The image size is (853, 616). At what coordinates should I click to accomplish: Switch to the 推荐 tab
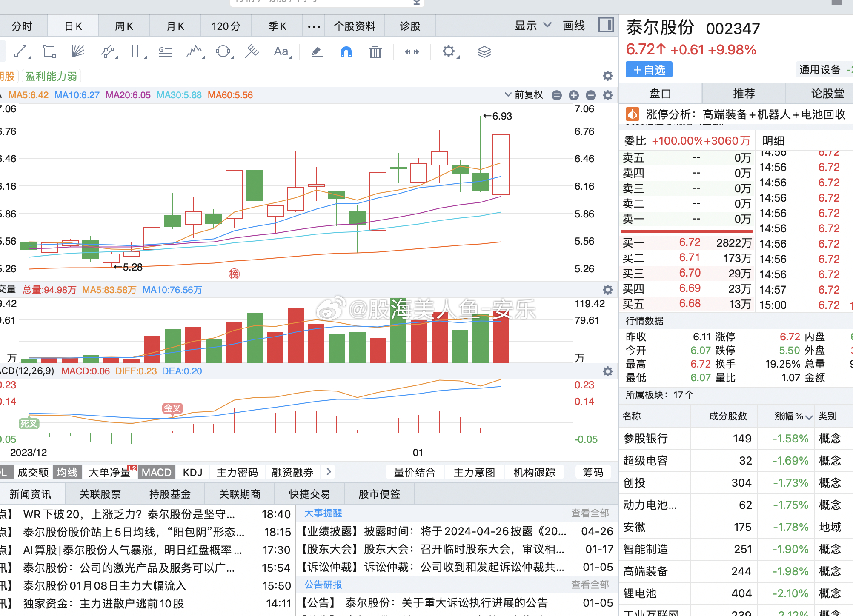744,94
